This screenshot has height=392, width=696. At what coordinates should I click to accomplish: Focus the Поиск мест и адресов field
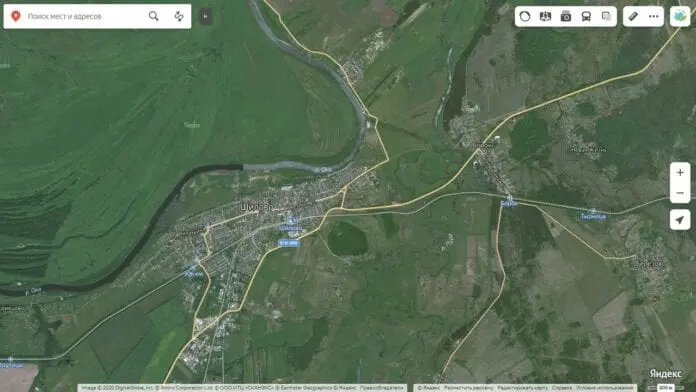(84, 16)
